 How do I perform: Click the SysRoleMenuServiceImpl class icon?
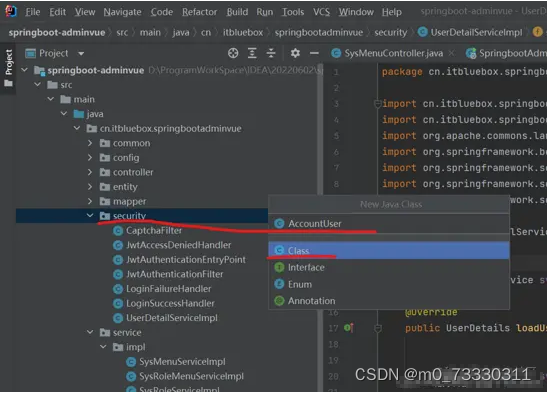pos(131,377)
